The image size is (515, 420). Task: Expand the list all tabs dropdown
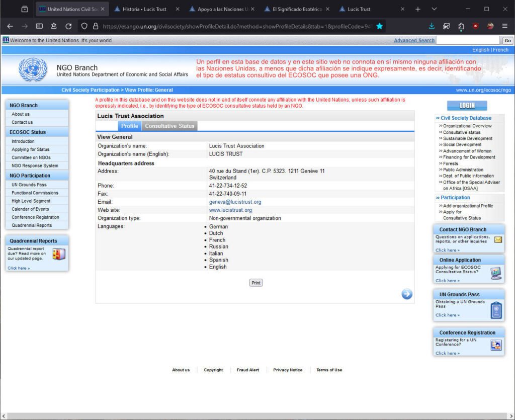click(x=434, y=9)
